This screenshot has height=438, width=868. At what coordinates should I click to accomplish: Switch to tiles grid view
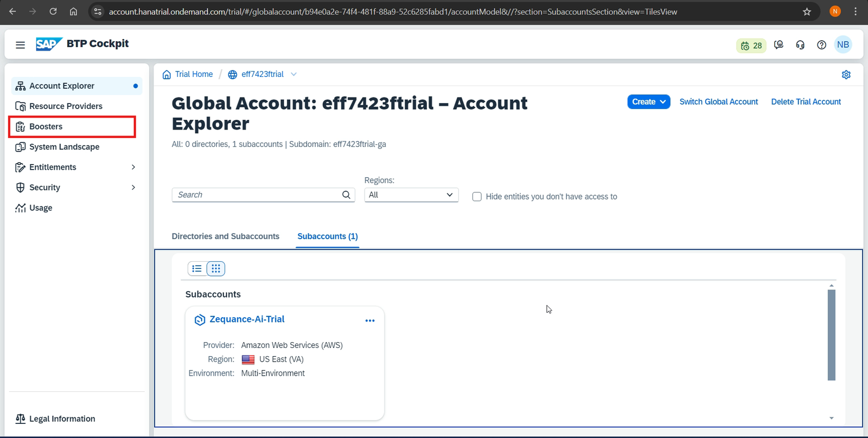[x=216, y=268]
